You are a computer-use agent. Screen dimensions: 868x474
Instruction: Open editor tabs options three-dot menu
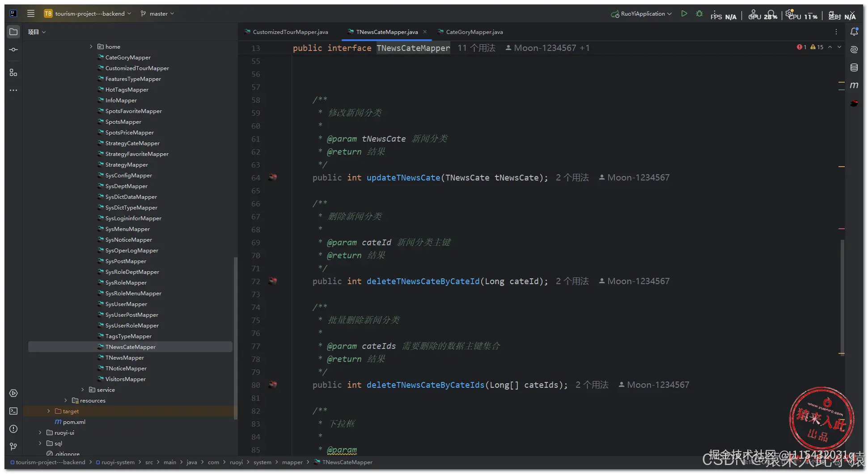point(836,32)
